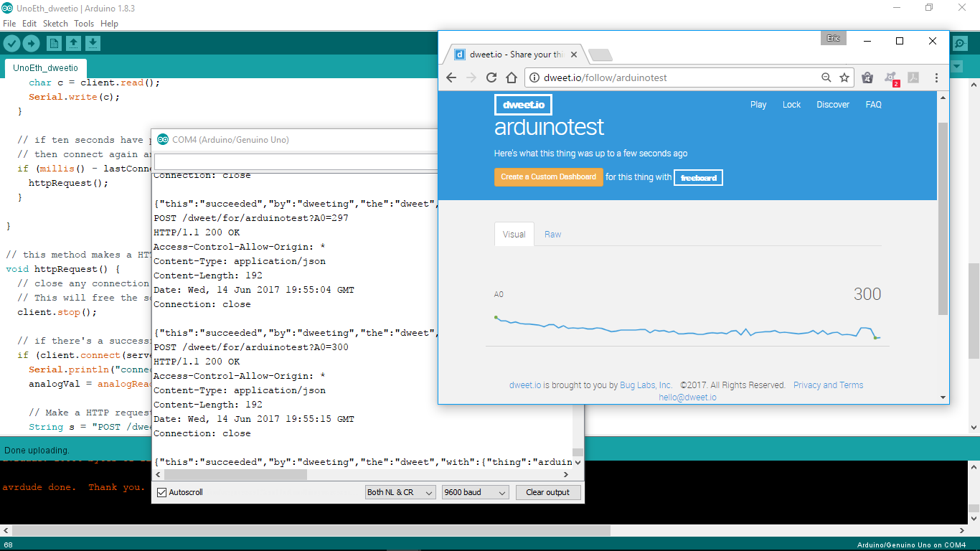Click the A0 sparkline chart

687,329
